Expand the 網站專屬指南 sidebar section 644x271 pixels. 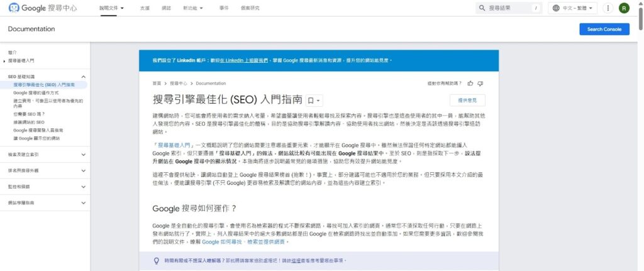pyautogui.click(x=84, y=202)
